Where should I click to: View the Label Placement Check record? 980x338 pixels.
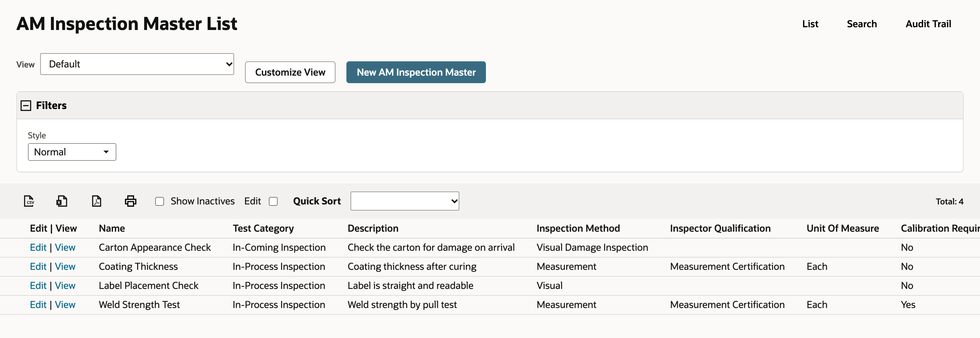65,286
